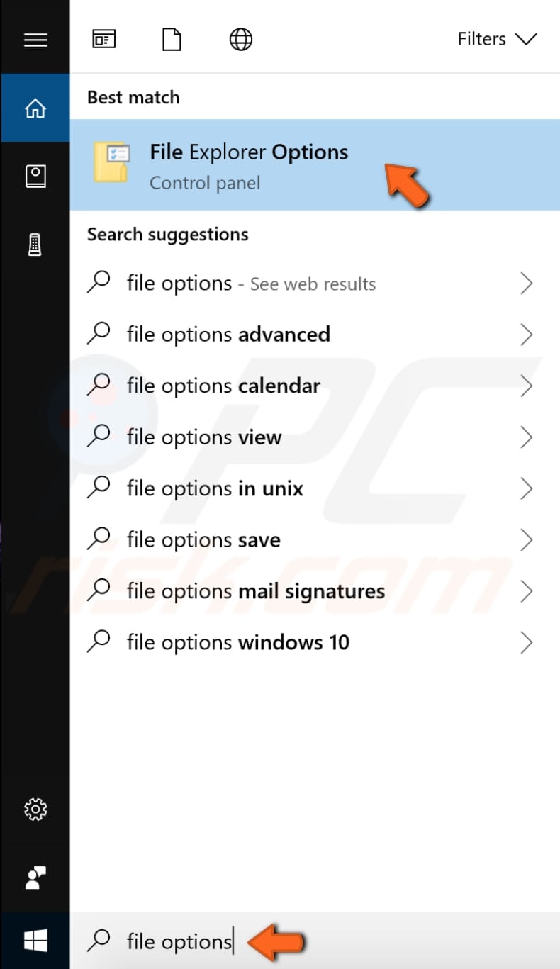Select the 'file options view' suggestion
This screenshot has height=969, width=560.
coord(203,437)
